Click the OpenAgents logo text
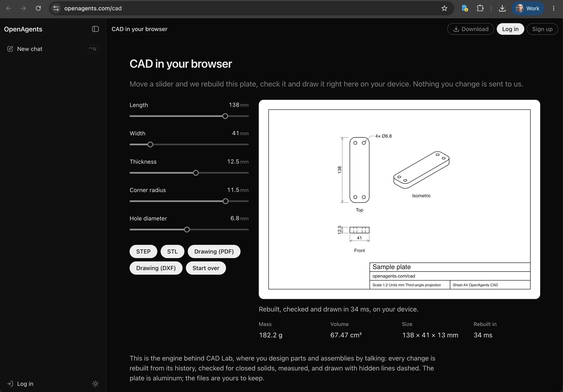563x392 pixels. click(23, 29)
